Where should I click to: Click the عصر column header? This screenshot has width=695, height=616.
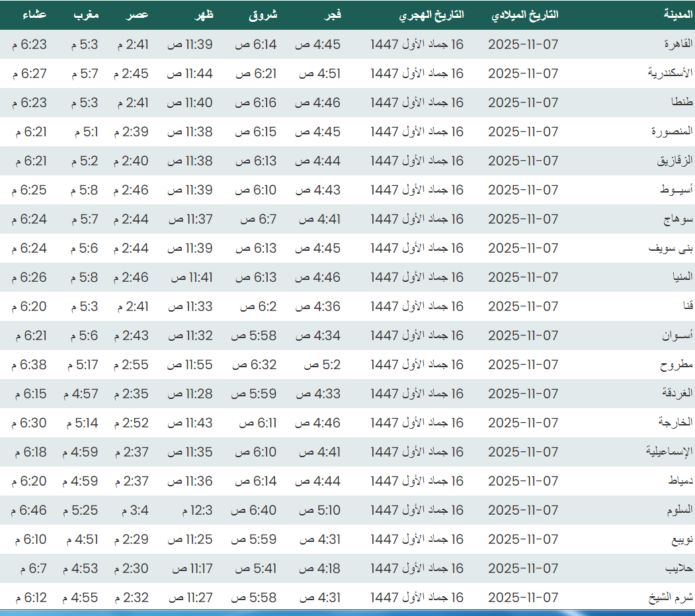tap(138, 15)
